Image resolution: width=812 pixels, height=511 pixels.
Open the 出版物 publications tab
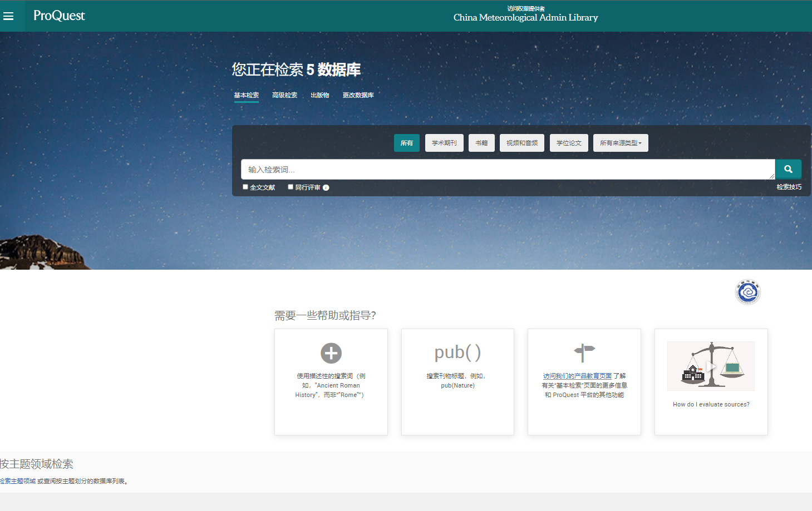[x=319, y=95]
